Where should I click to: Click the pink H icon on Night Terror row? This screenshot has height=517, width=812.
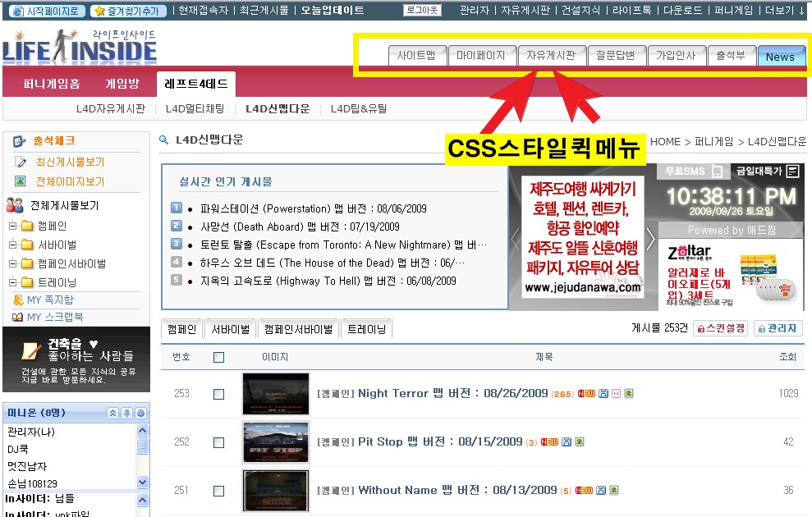tap(617, 393)
